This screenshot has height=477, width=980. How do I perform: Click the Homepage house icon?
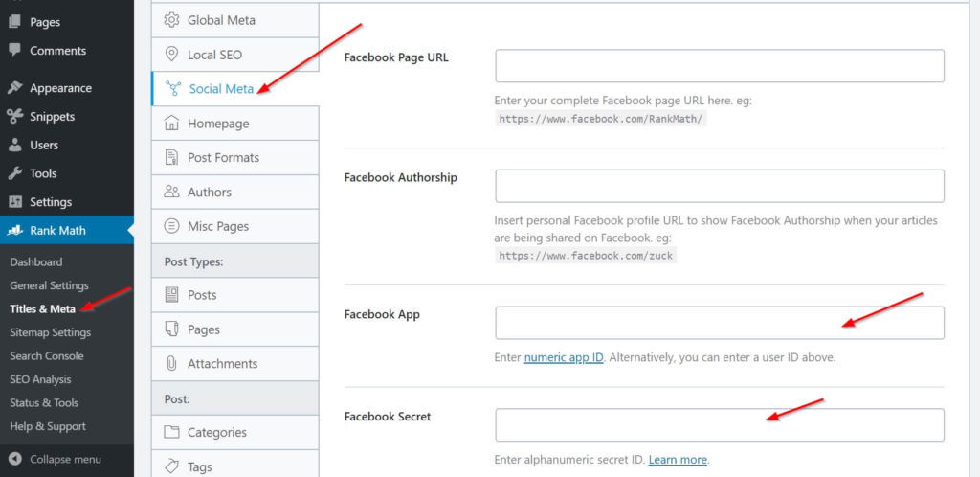(x=171, y=124)
